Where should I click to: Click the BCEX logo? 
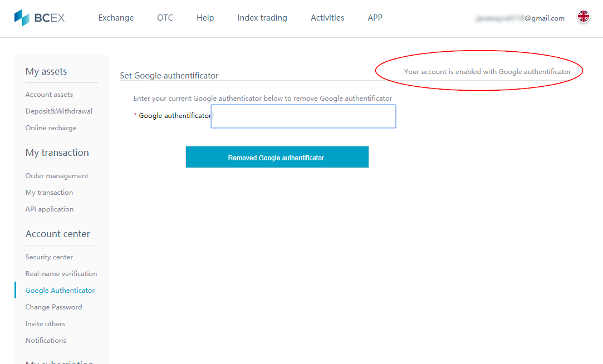pyautogui.click(x=40, y=18)
